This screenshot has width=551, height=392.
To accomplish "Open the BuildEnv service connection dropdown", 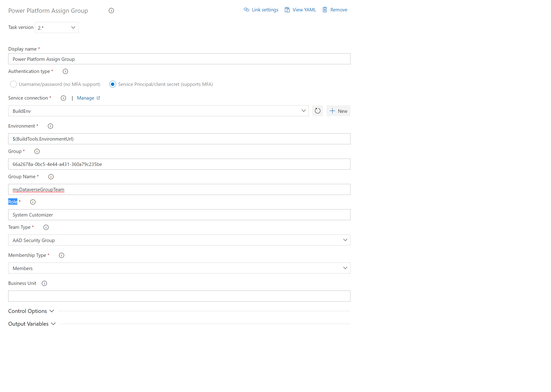I will (x=303, y=111).
